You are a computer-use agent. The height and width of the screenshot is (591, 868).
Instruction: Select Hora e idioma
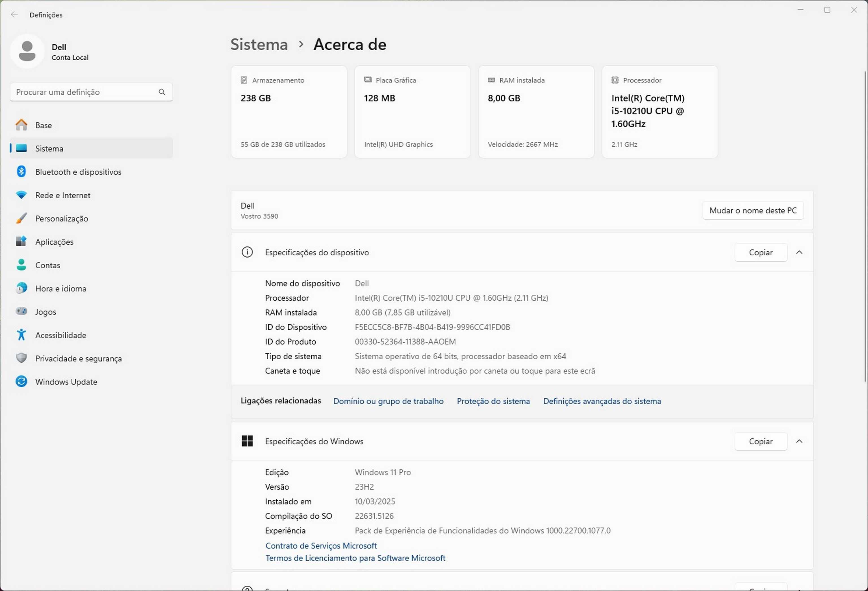pos(91,288)
